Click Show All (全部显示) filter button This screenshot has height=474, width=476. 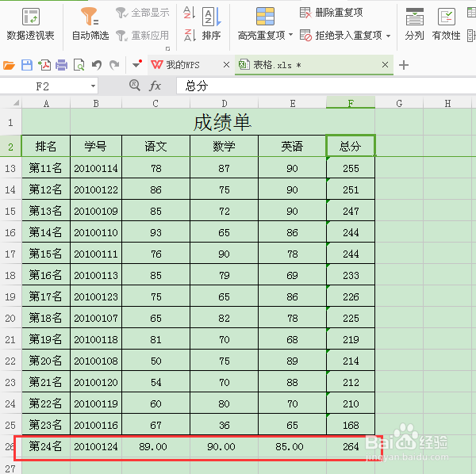142,13
